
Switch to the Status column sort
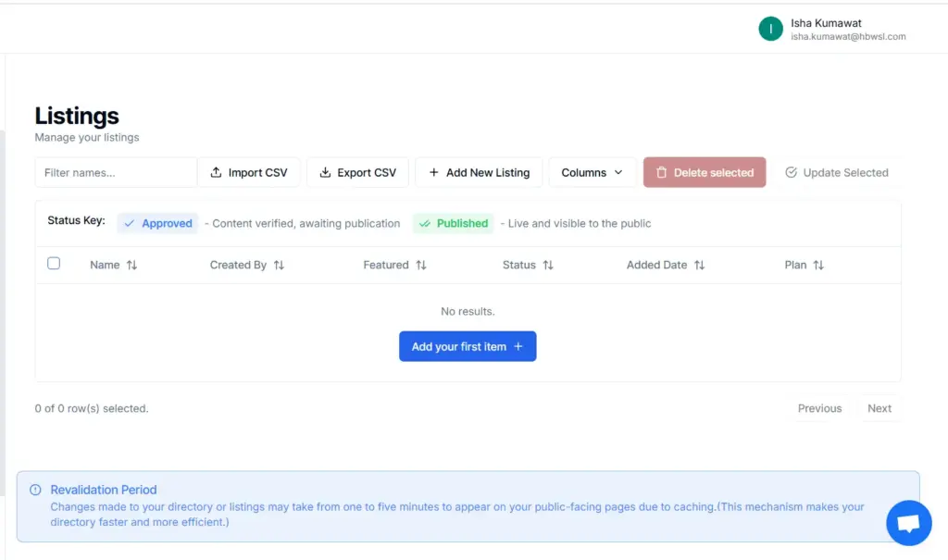tap(547, 265)
